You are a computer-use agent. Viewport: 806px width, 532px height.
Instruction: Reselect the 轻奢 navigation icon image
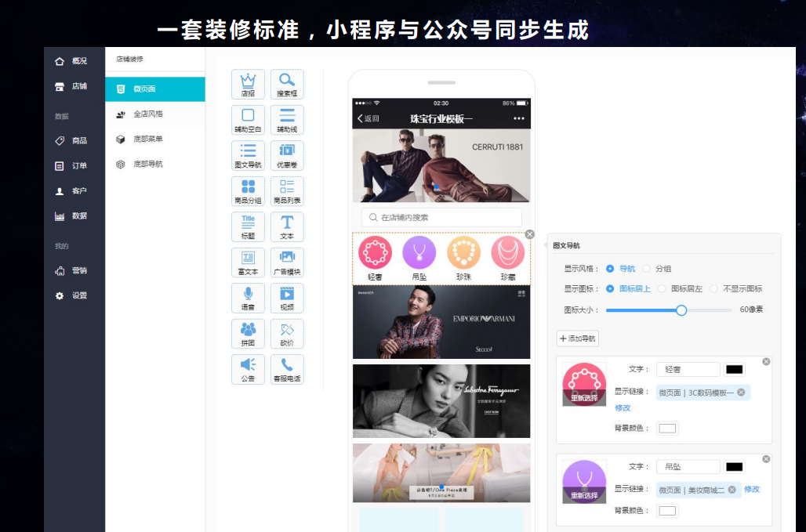coord(584,398)
